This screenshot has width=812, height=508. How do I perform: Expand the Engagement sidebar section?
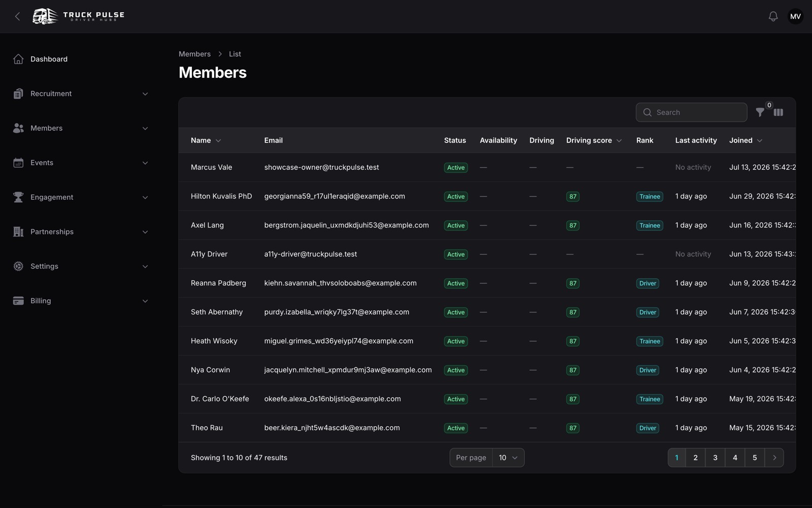[145, 197]
